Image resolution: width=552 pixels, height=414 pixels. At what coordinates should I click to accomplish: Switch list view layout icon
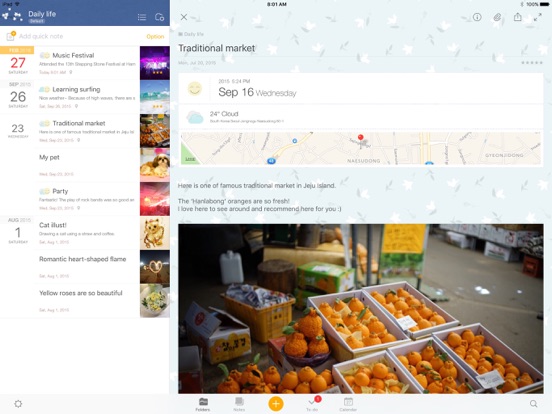coord(142,17)
